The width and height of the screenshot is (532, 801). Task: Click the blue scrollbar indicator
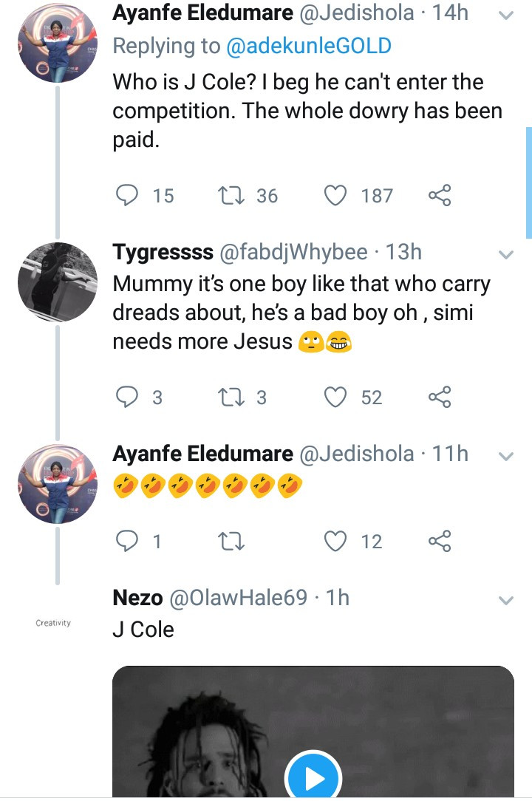pyautogui.click(x=528, y=181)
